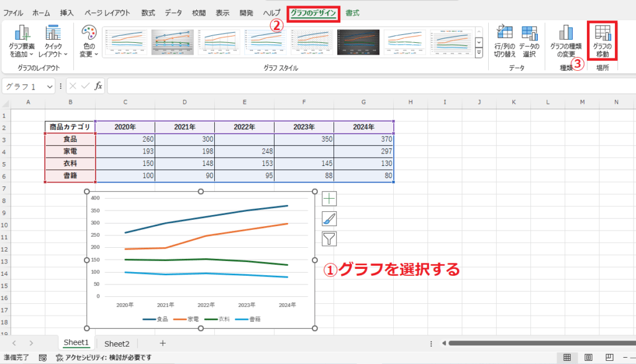Click the formula bar cancel X icon

73,86
